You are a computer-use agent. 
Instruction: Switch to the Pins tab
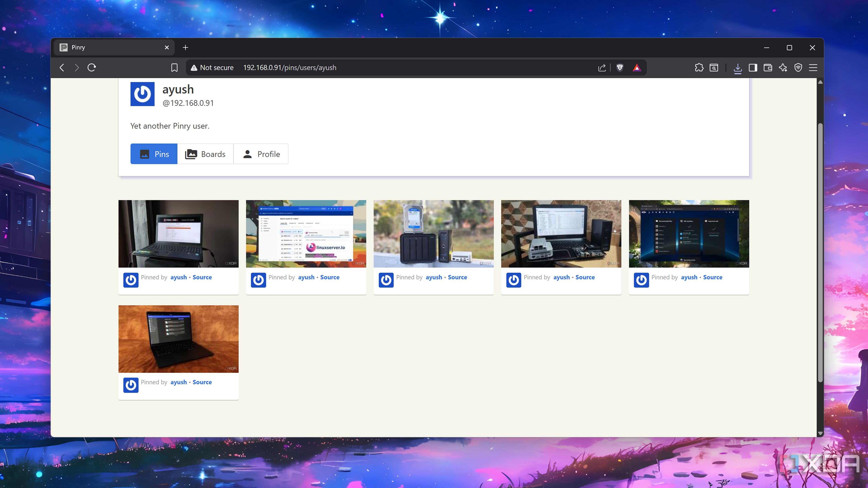[x=154, y=154]
